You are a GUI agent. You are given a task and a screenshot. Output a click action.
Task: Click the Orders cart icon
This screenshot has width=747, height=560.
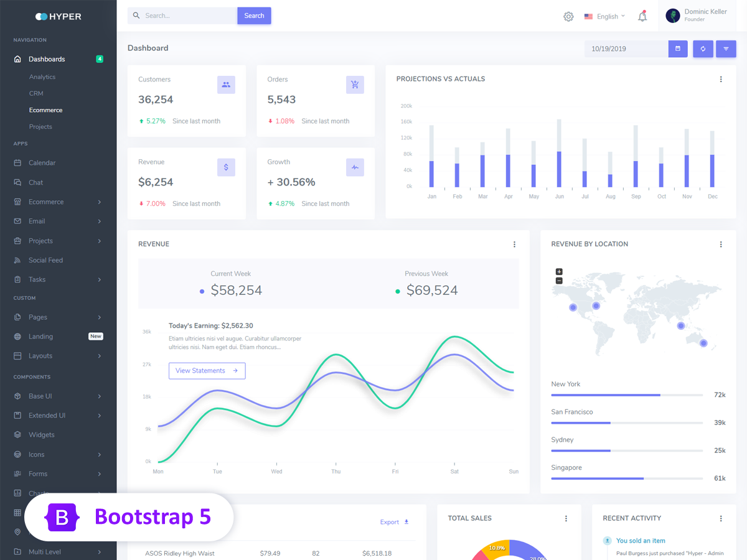[x=355, y=85]
